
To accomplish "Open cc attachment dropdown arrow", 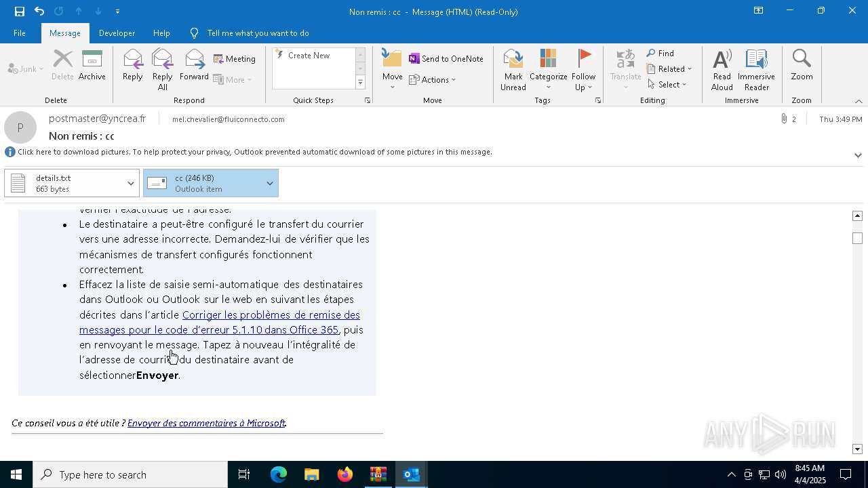I will tap(270, 183).
